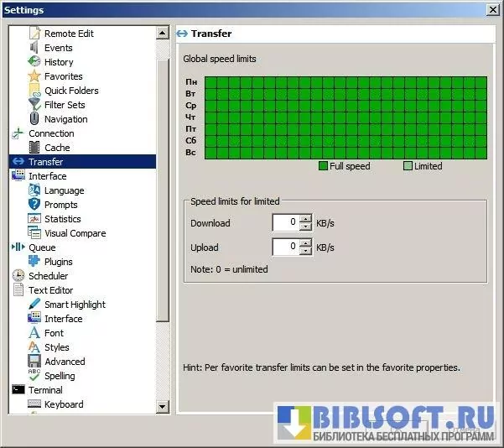Screen dimensions: 504x448
Task: Select the Scheduler settings page
Action: [48, 276]
